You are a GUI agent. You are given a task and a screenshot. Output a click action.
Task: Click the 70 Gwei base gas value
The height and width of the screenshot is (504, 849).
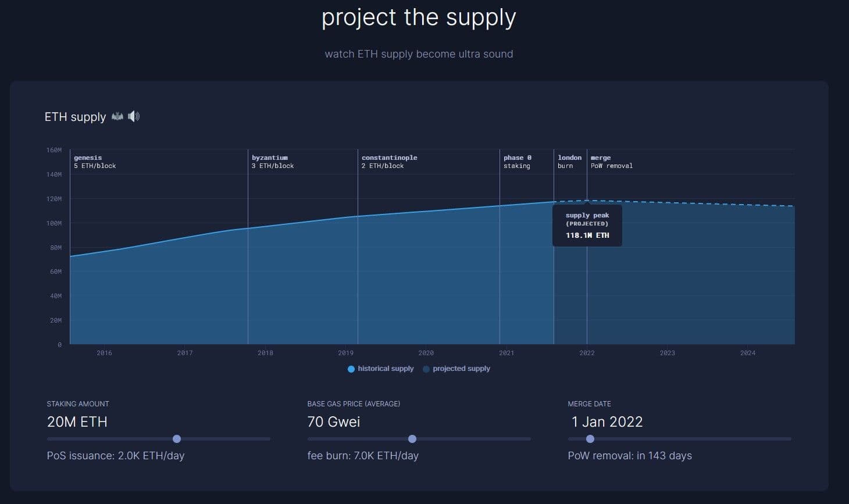tap(334, 422)
